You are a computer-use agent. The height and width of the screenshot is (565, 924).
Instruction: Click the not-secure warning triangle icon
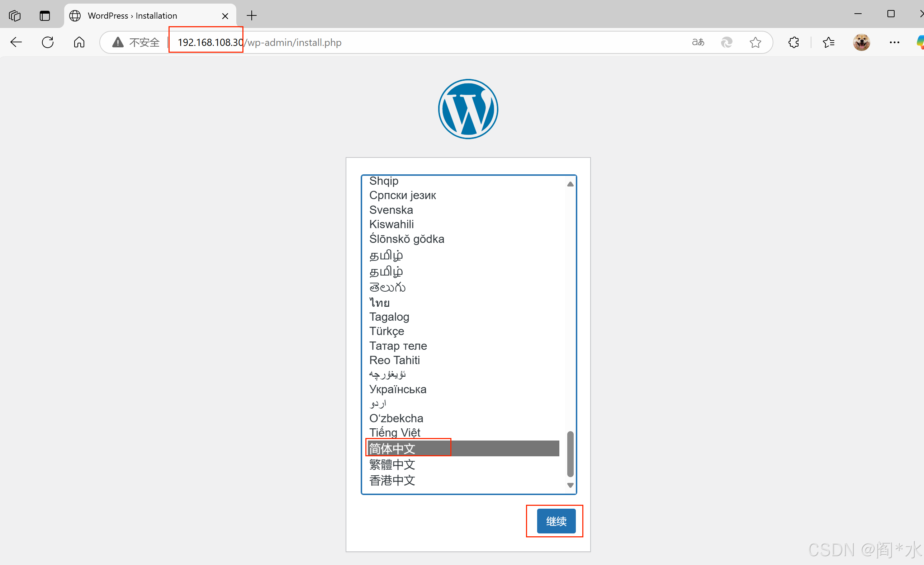click(118, 42)
